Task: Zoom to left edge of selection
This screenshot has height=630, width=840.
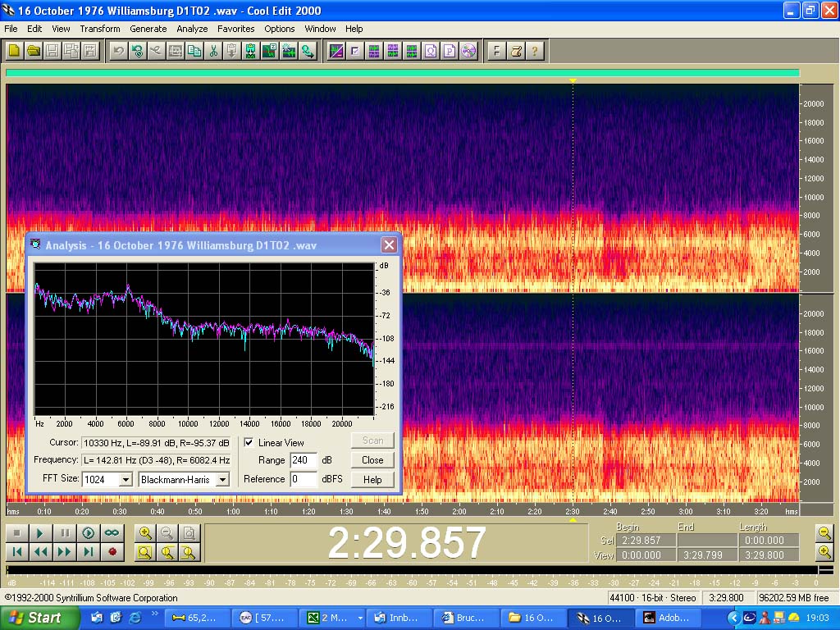Action: [x=167, y=552]
